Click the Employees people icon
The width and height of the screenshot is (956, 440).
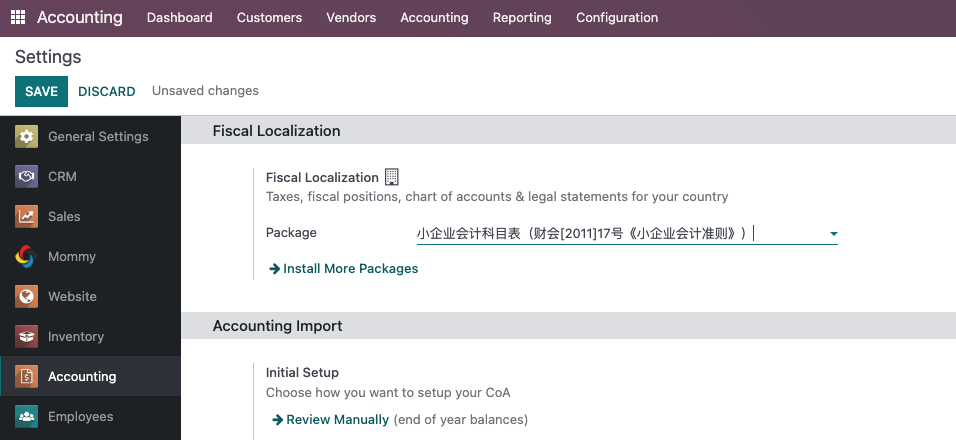pos(26,417)
